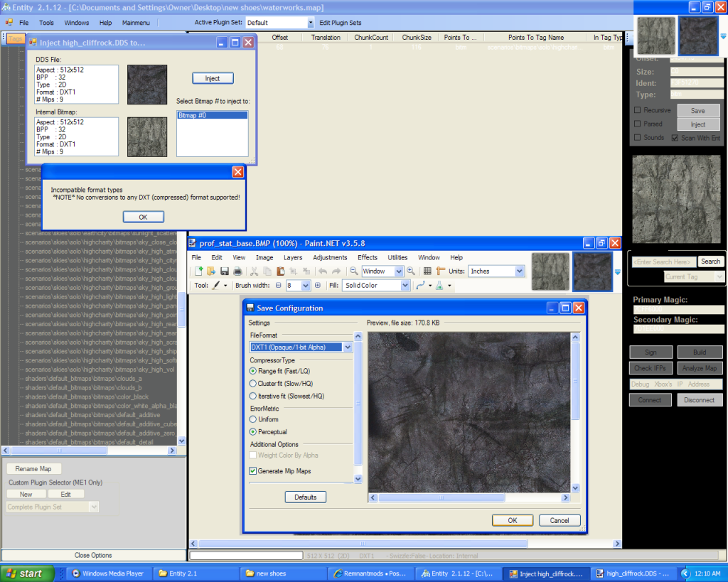
Task: Click the Copy icon in Paint.NET toolbar
Action: tap(267, 271)
